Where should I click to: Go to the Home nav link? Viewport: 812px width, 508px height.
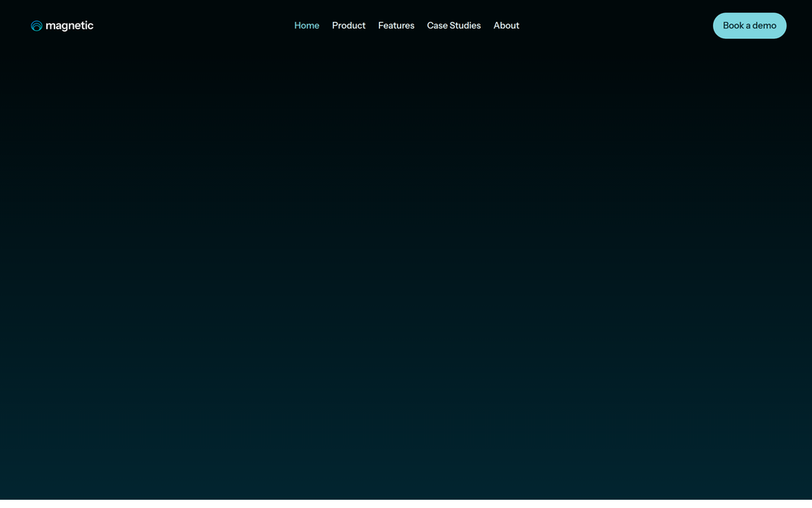(307, 25)
